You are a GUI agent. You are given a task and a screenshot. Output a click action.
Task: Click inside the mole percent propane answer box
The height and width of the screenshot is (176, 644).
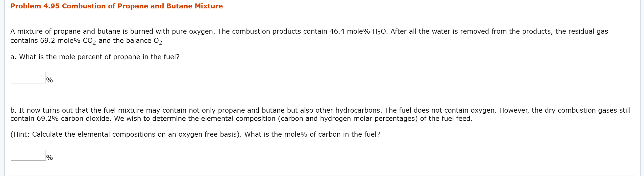pyautogui.click(x=27, y=79)
